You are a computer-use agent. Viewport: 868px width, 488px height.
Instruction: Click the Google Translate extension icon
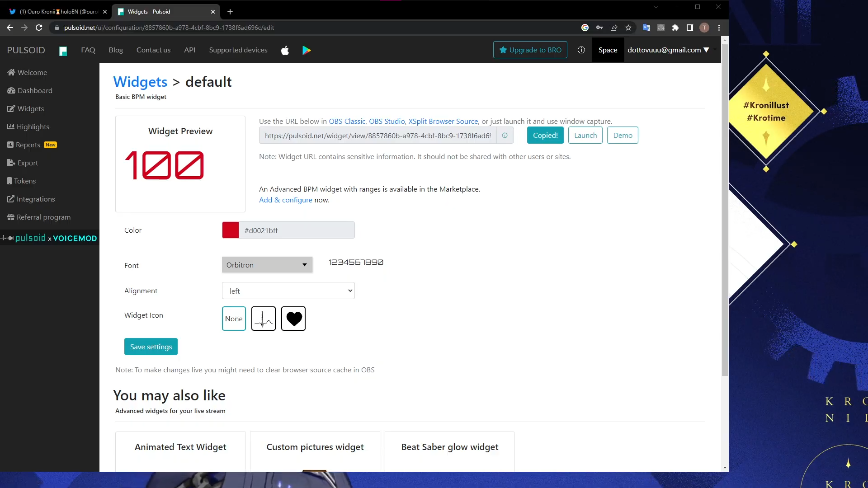tap(646, 28)
